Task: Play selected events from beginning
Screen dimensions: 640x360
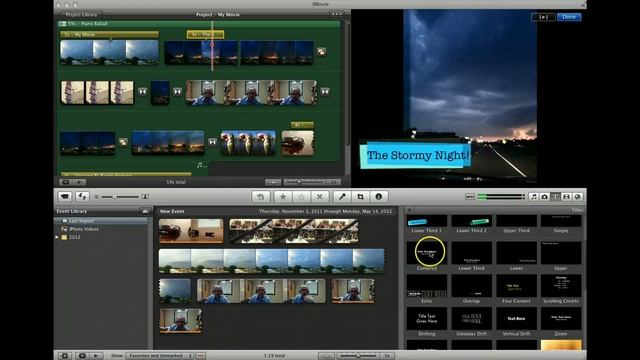Action: pyautogui.click(x=96, y=356)
